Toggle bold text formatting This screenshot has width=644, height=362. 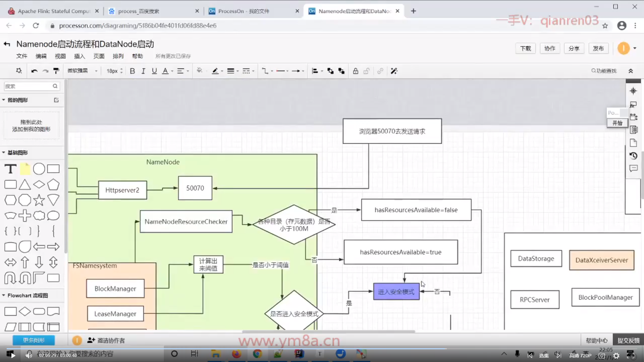coord(132,71)
